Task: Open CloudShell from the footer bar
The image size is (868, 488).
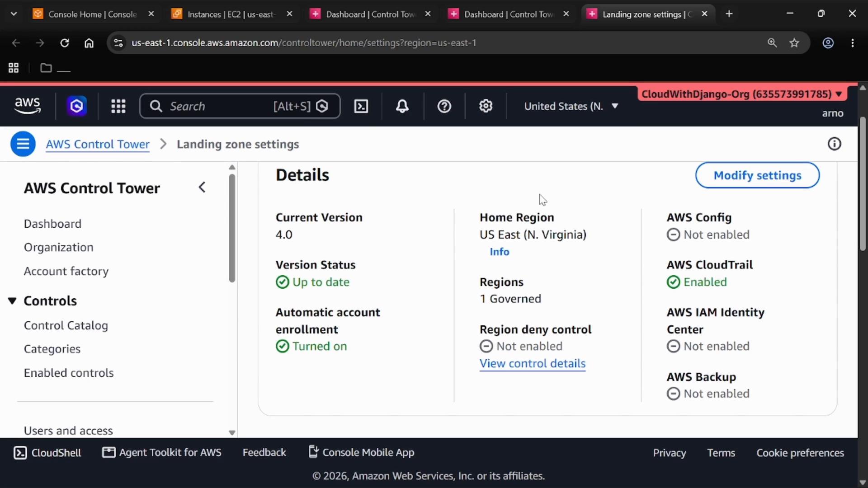Action: [47, 453]
